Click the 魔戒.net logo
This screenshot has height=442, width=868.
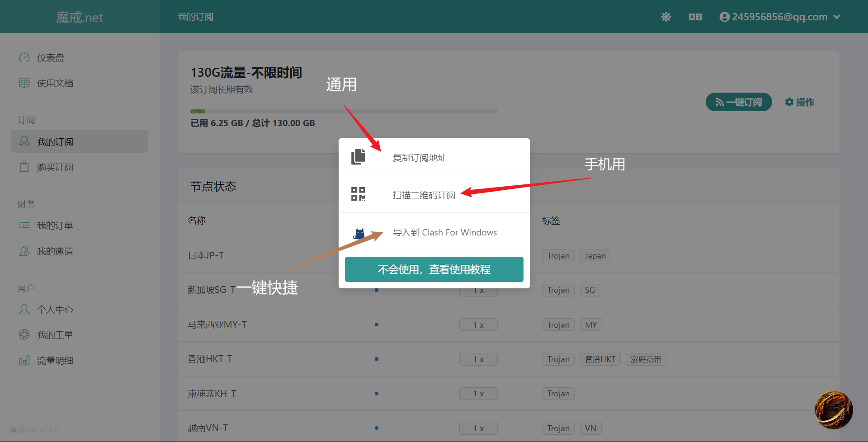[80, 17]
